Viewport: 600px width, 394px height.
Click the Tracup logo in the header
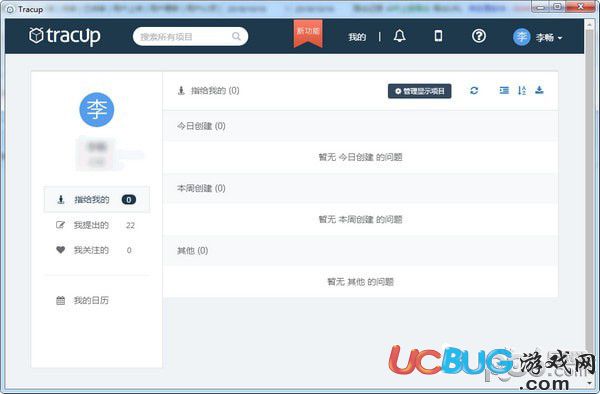65,36
